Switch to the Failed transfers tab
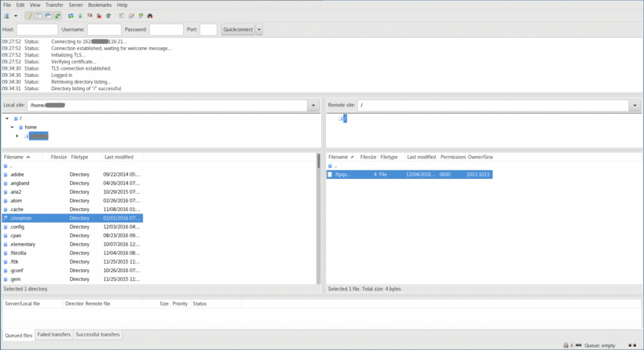The height and width of the screenshot is (350, 644). click(x=54, y=335)
